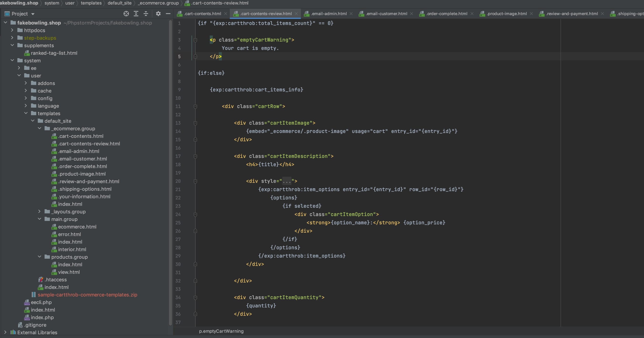
Task: Open Project panel gear settings
Action: click(158, 14)
